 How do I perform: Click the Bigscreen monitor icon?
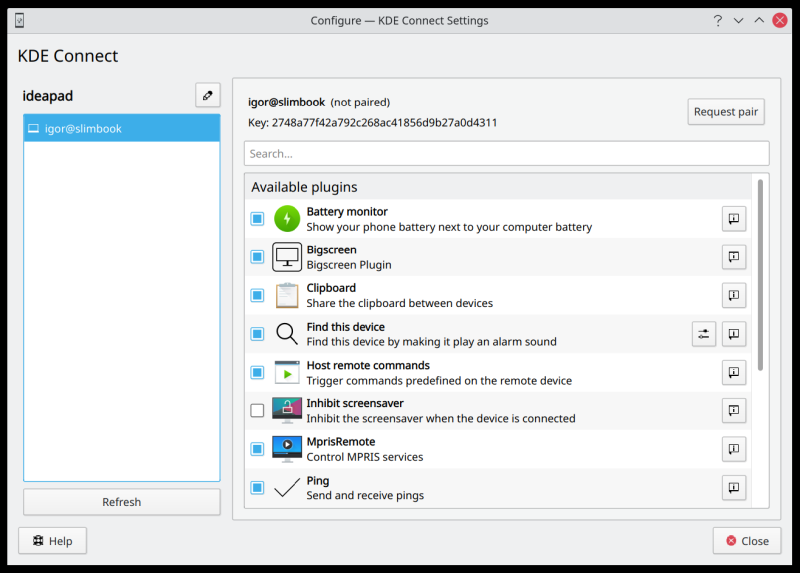pos(287,257)
